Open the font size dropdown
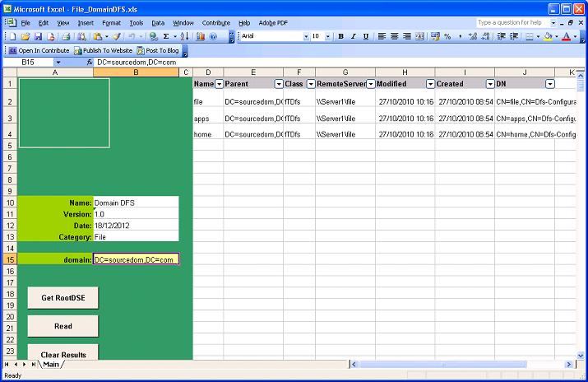588x382 pixels. click(329, 37)
